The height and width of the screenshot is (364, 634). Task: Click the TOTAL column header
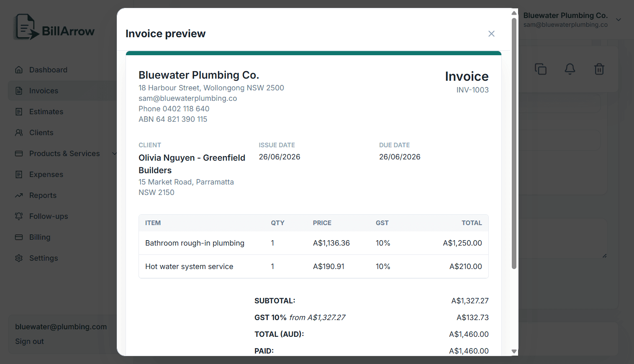pos(472,223)
